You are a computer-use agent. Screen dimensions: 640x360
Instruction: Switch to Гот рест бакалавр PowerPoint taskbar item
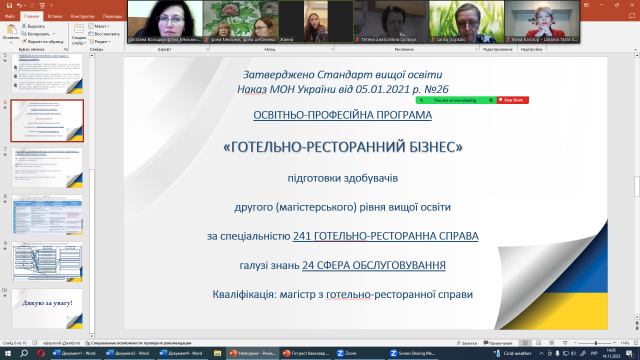306,353
